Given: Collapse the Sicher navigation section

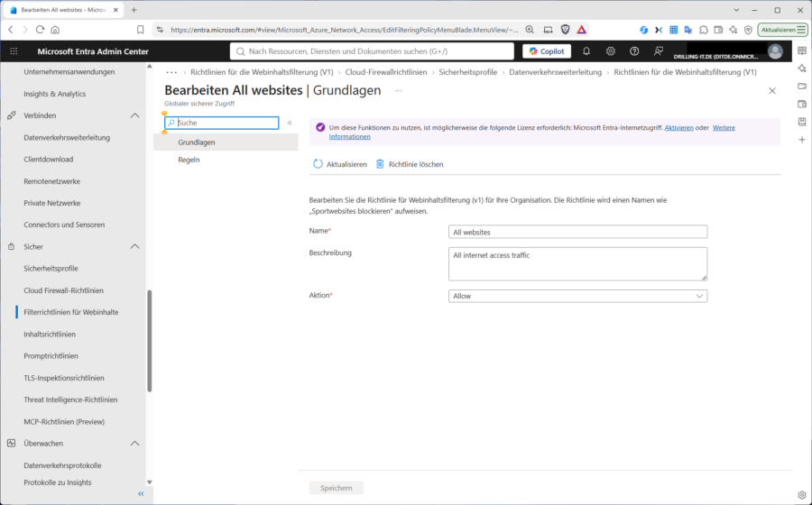Looking at the screenshot, I should 134,247.
